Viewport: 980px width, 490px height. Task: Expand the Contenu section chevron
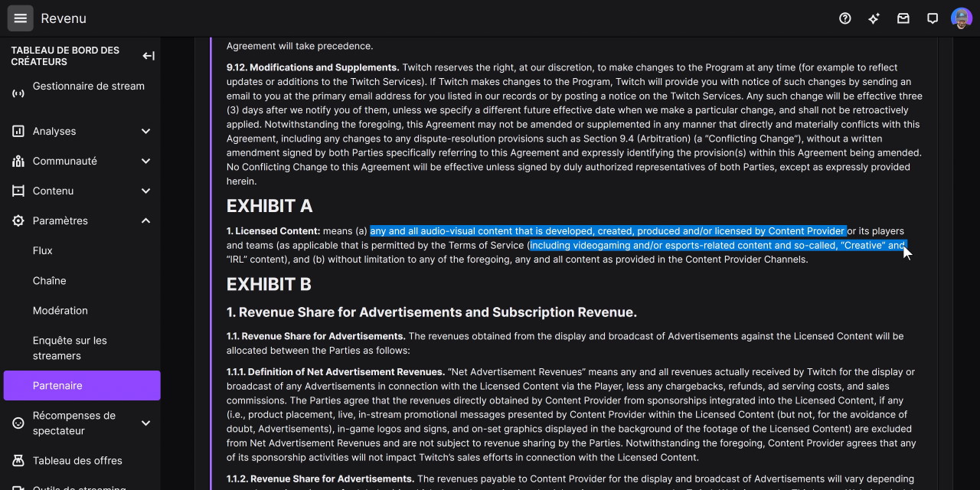(145, 191)
